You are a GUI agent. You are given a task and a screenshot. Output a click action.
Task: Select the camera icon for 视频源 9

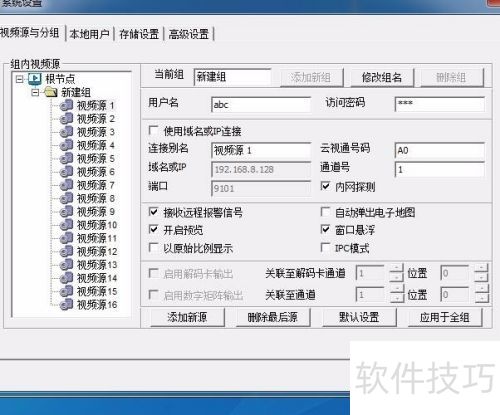pyautogui.click(x=66, y=212)
